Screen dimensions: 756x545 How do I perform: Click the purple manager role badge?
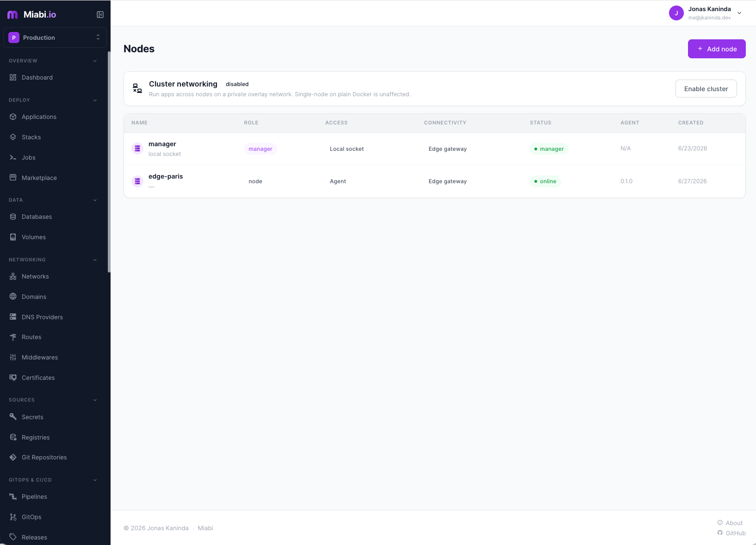coord(260,149)
